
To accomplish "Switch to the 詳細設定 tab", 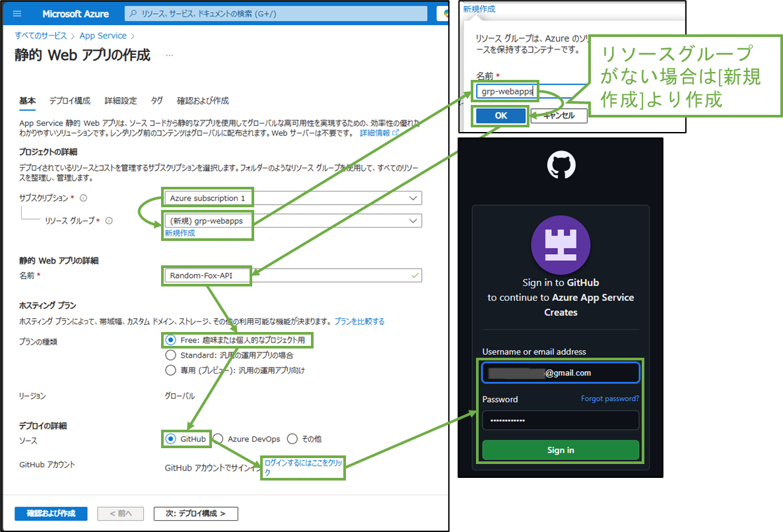I will (x=120, y=101).
